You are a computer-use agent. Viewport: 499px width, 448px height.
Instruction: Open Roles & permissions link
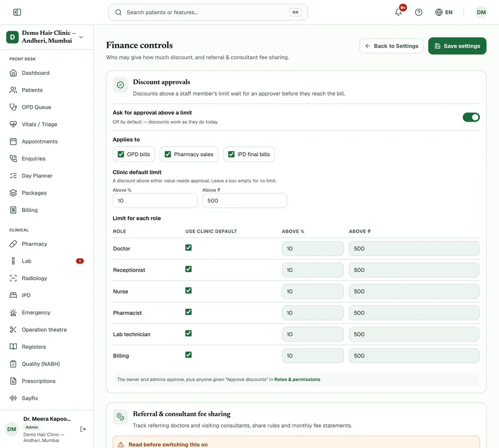[297, 379]
